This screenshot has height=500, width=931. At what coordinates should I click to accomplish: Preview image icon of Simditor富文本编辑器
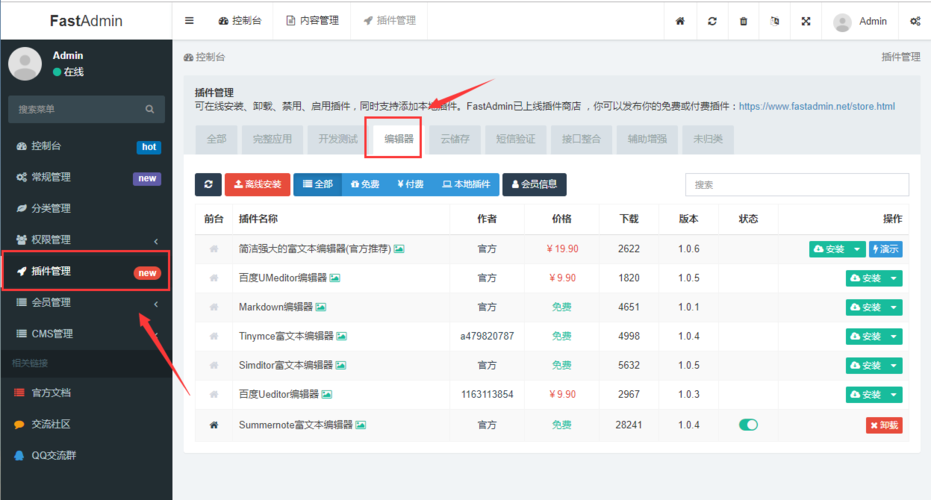(341, 365)
